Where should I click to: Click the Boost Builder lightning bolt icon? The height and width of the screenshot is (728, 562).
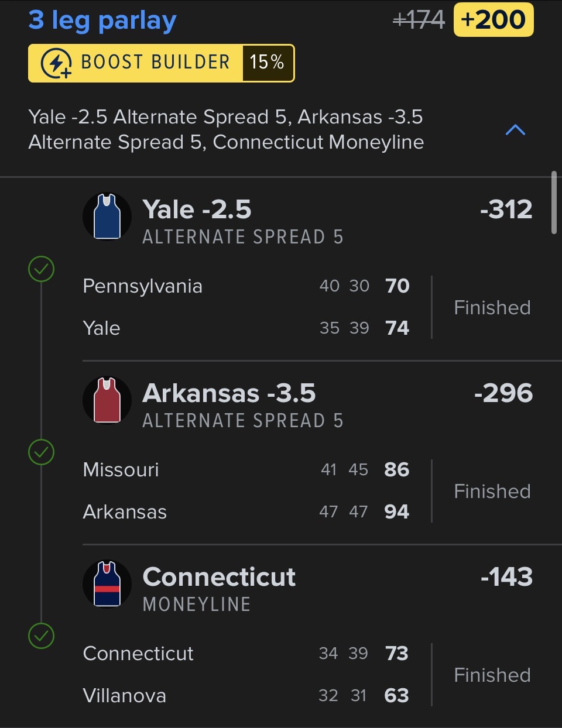tap(56, 63)
